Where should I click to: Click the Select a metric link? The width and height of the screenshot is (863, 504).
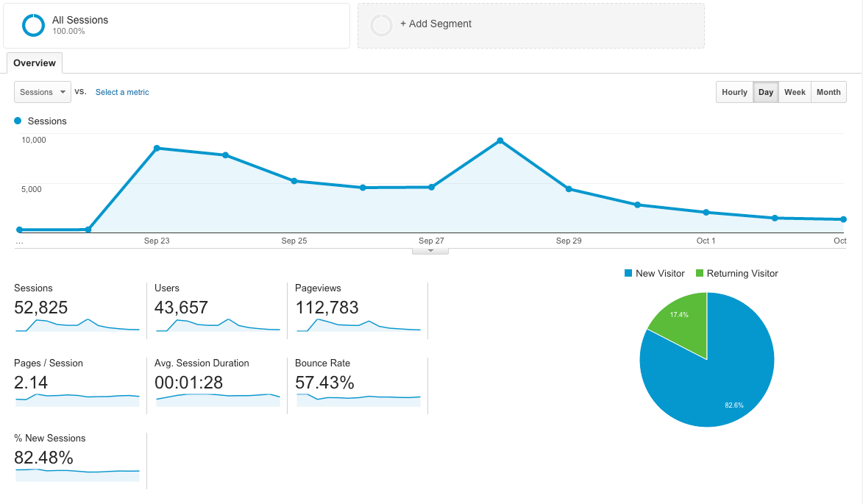(x=122, y=92)
